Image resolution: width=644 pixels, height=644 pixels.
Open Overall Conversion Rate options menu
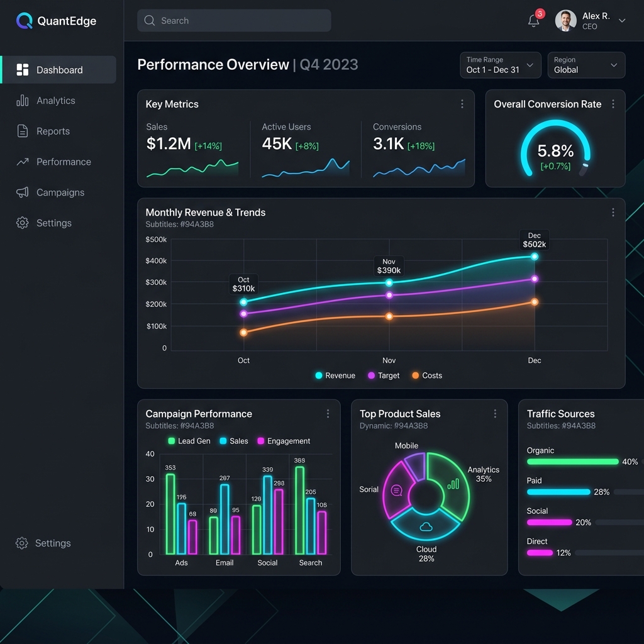[x=613, y=104]
